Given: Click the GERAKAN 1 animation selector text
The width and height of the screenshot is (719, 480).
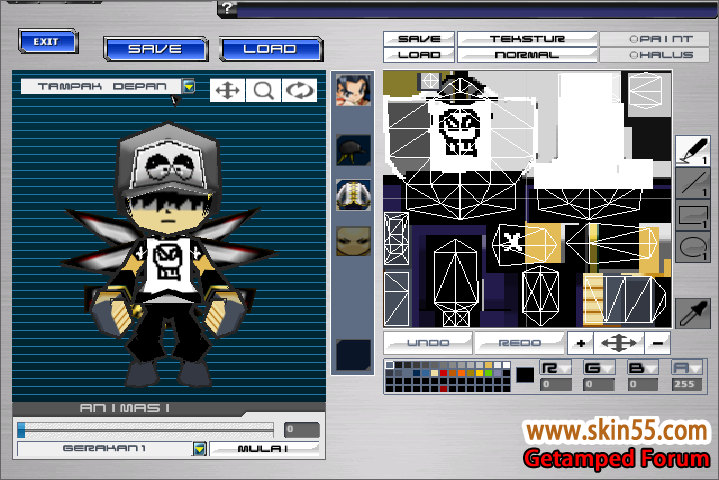Looking at the screenshot, I should pos(105,449).
